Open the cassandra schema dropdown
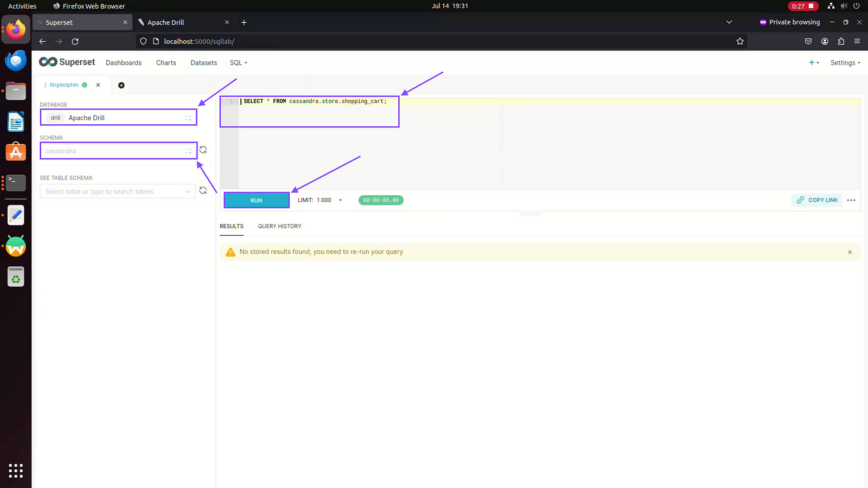This screenshot has width=868, height=488. [x=118, y=151]
